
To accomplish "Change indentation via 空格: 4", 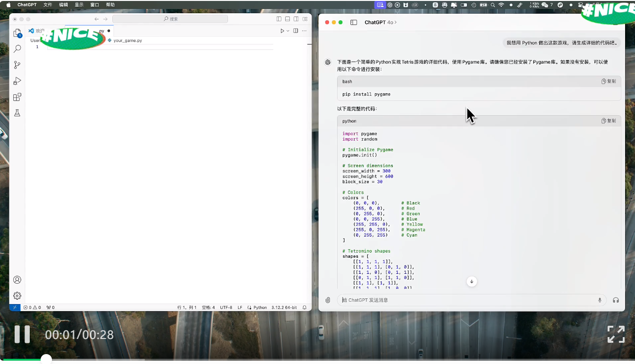I will [x=208, y=307].
